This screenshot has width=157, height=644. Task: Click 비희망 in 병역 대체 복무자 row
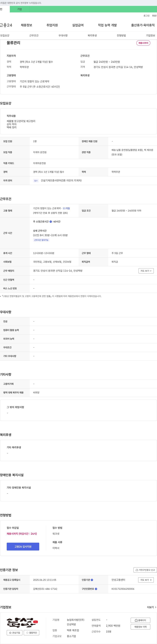point(36,392)
